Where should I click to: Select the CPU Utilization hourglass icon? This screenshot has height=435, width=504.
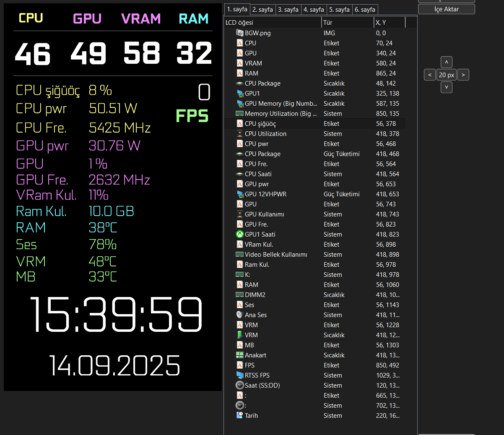click(x=240, y=133)
